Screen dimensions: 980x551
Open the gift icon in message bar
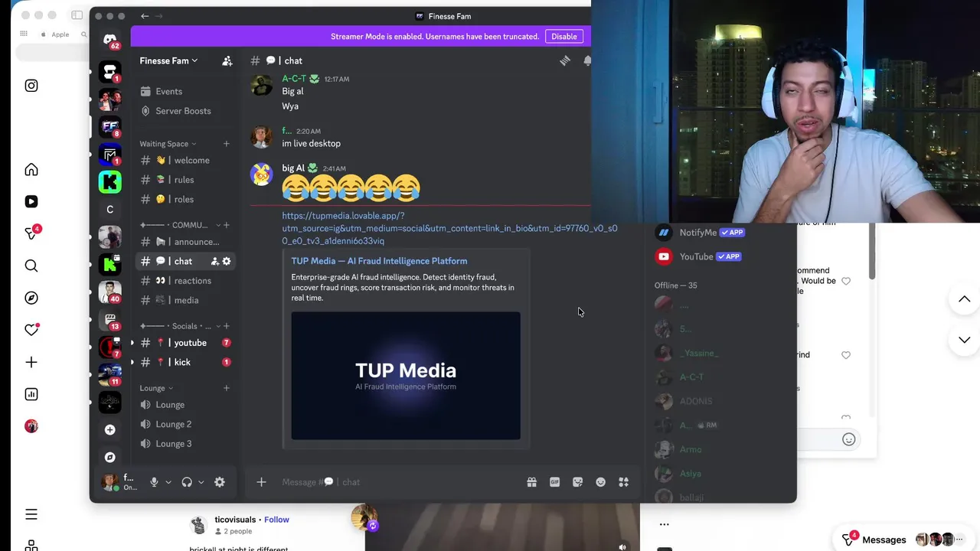tap(531, 482)
